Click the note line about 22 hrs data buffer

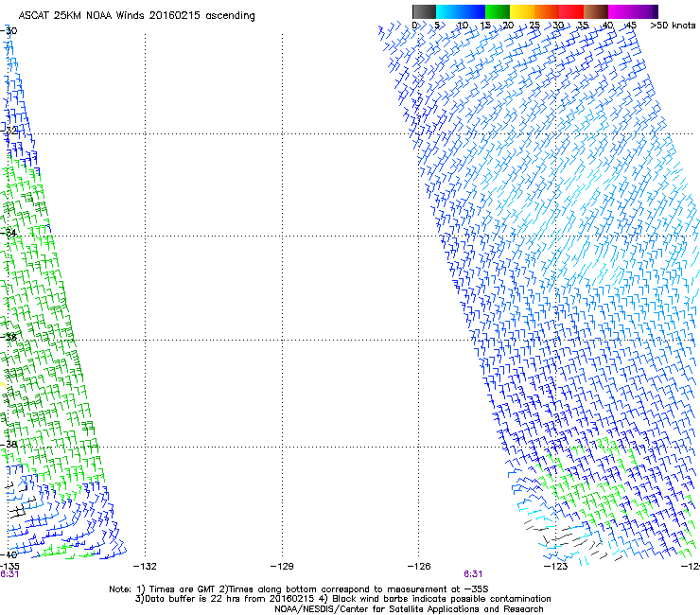point(342,599)
